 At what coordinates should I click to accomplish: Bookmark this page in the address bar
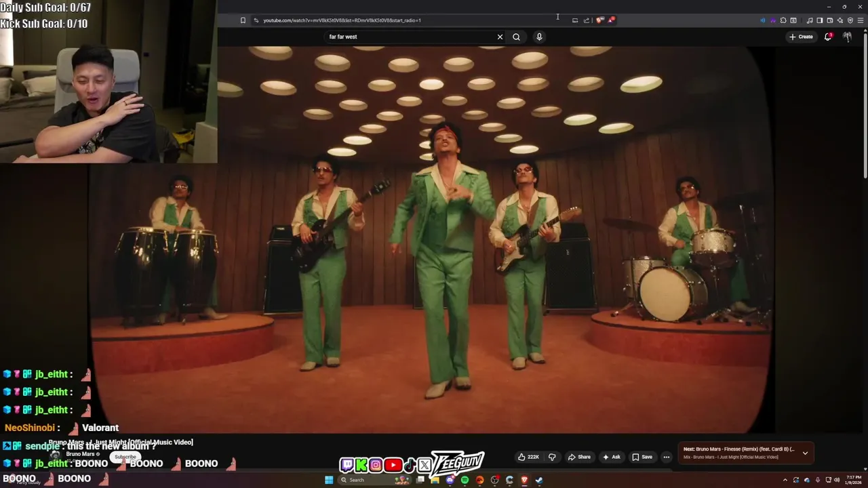tap(243, 20)
